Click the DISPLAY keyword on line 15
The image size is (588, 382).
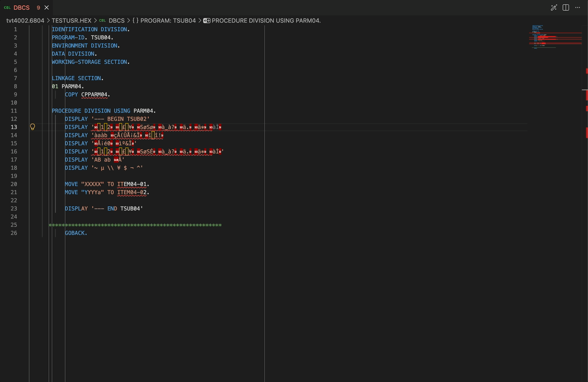pos(76,143)
